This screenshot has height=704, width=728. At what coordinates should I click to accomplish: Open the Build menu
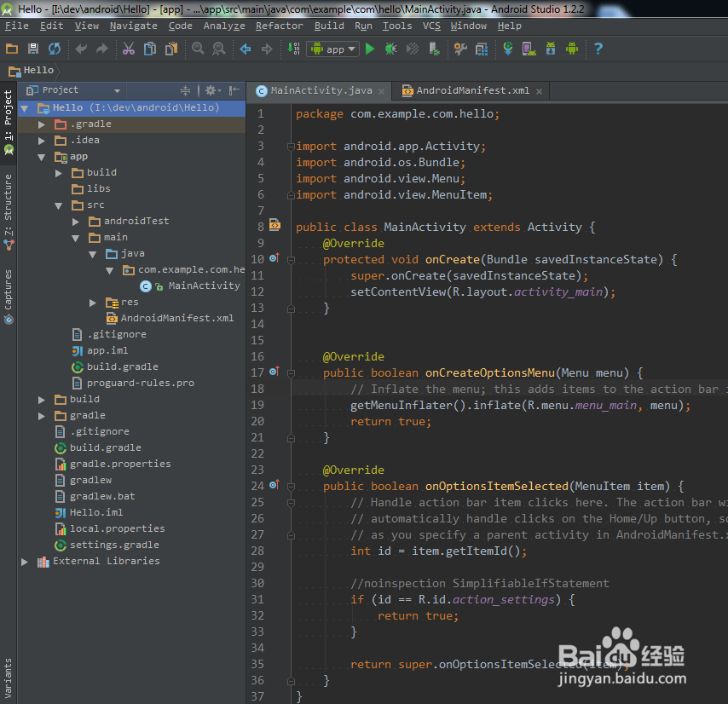pyautogui.click(x=329, y=26)
